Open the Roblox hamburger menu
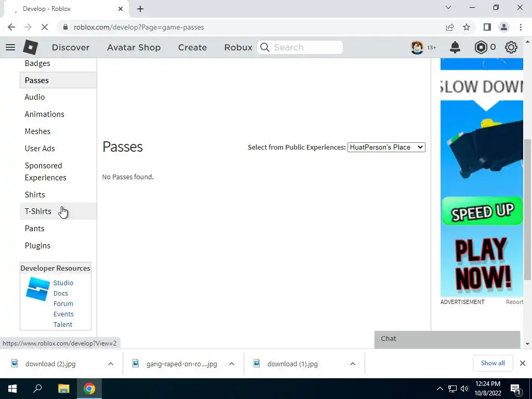 tap(10, 47)
